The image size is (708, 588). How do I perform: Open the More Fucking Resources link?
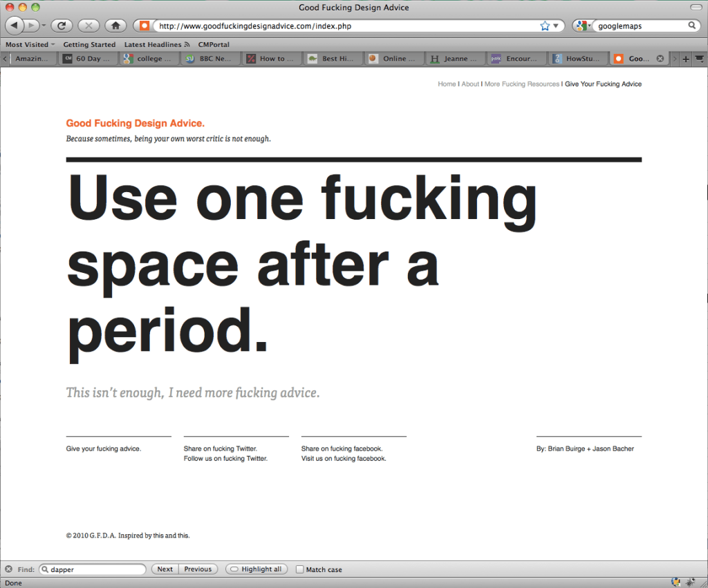click(x=521, y=84)
